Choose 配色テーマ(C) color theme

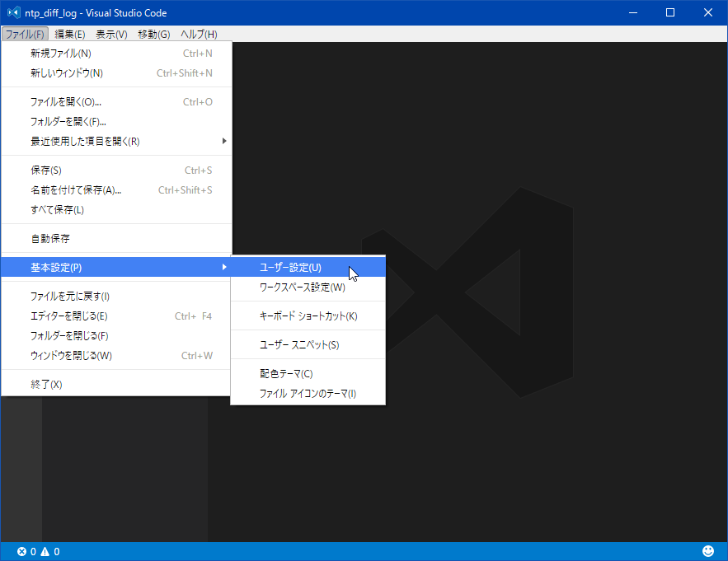[308, 373]
